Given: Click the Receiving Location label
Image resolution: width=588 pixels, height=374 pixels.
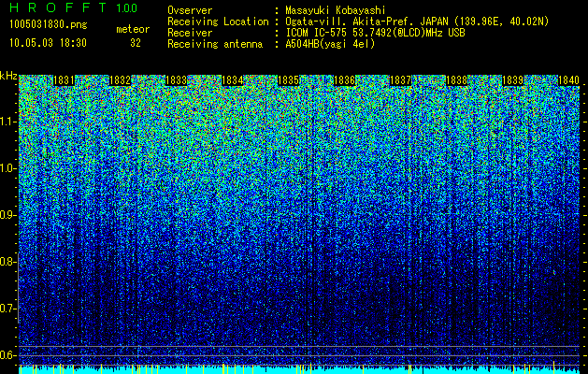Looking at the screenshot, I should 218,22.
